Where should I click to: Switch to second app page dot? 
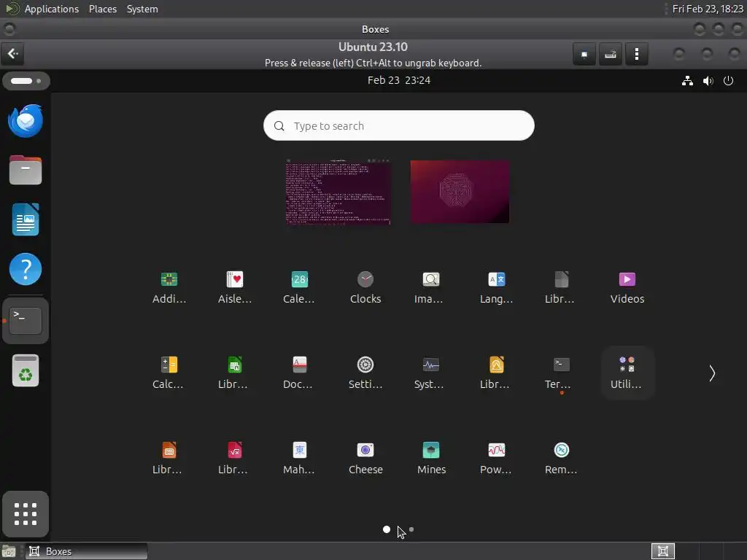(x=411, y=529)
